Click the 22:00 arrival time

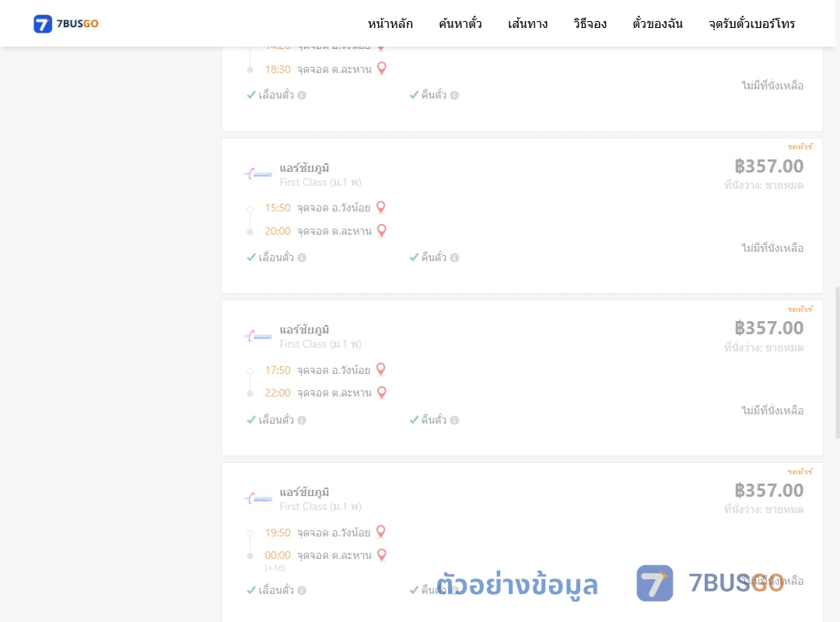coord(278,393)
